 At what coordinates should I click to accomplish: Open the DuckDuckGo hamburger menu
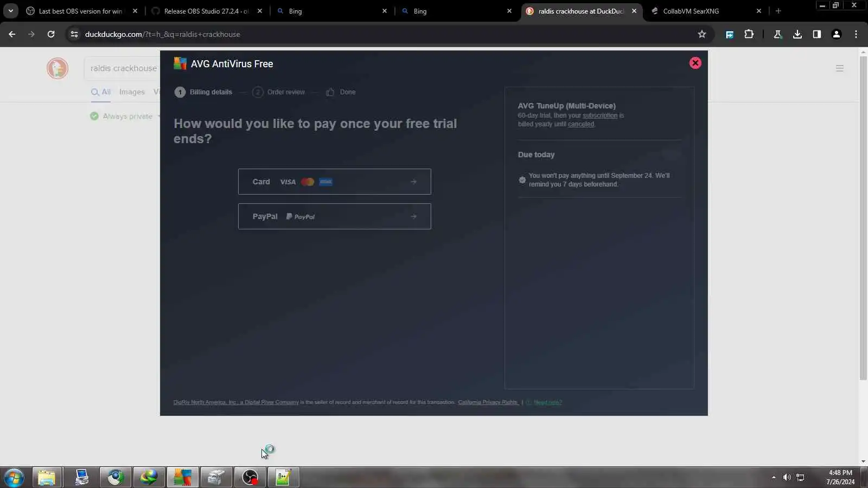pyautogui.click(x=840, y=68)
